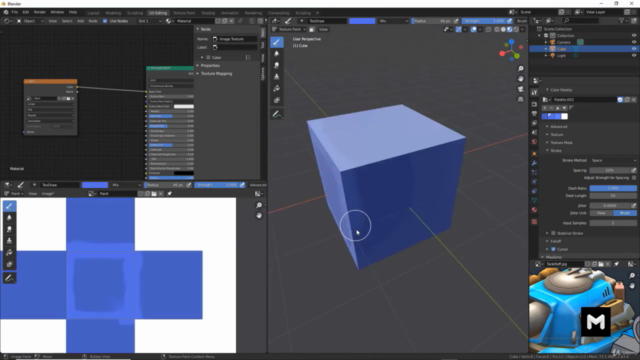The height and width of the screenshot is (360, 640).
Task: Select the Clone tool in the image editor toolbar
Action: tap(9, 241)
